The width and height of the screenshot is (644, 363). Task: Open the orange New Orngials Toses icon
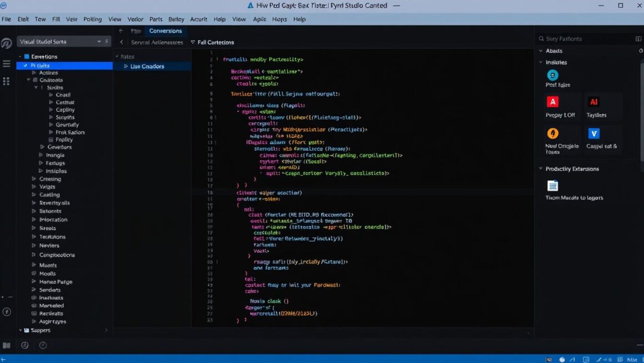coord(552,133)
